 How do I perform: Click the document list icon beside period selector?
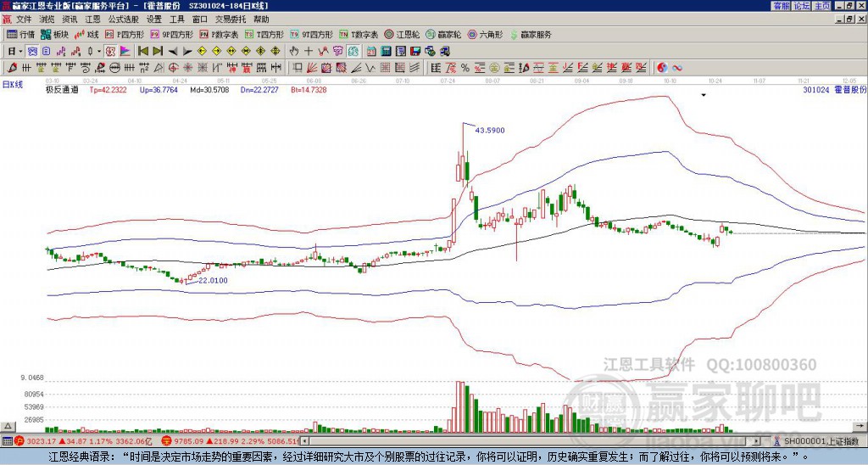tap(46, 52)
